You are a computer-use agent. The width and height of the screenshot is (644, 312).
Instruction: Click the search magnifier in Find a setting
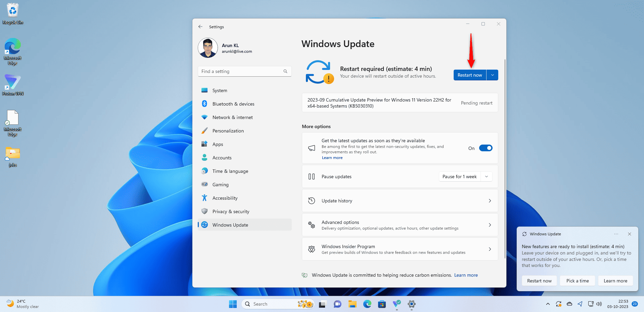pos(285,71)
